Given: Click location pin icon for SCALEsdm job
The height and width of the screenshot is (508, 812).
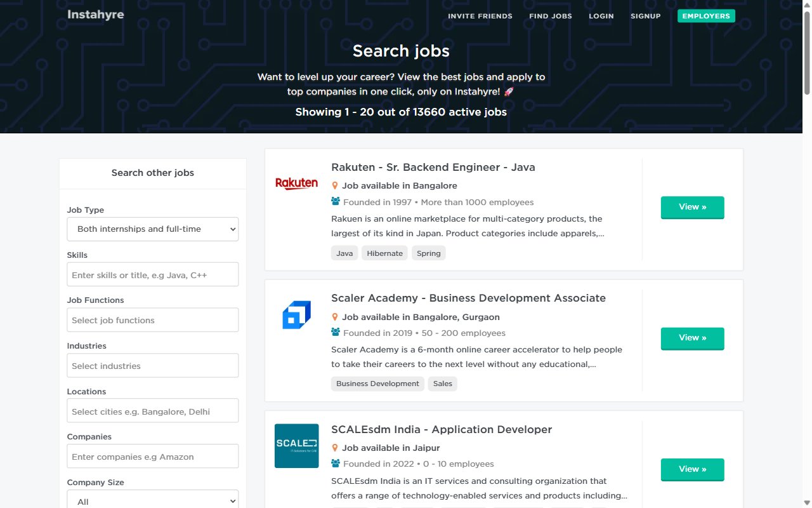Looking at the screenshot, I should (335, 448).
